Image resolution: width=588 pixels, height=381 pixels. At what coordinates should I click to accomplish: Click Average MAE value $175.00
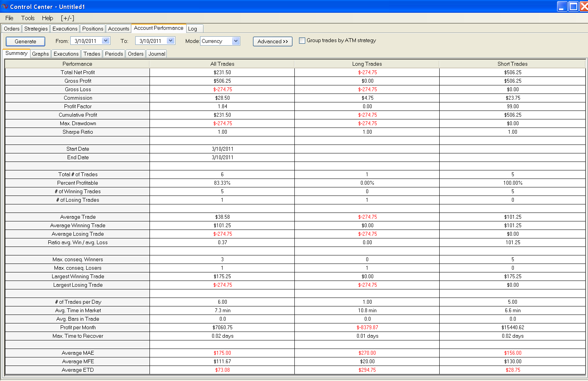pyautogui.click(x=222, y=353)
